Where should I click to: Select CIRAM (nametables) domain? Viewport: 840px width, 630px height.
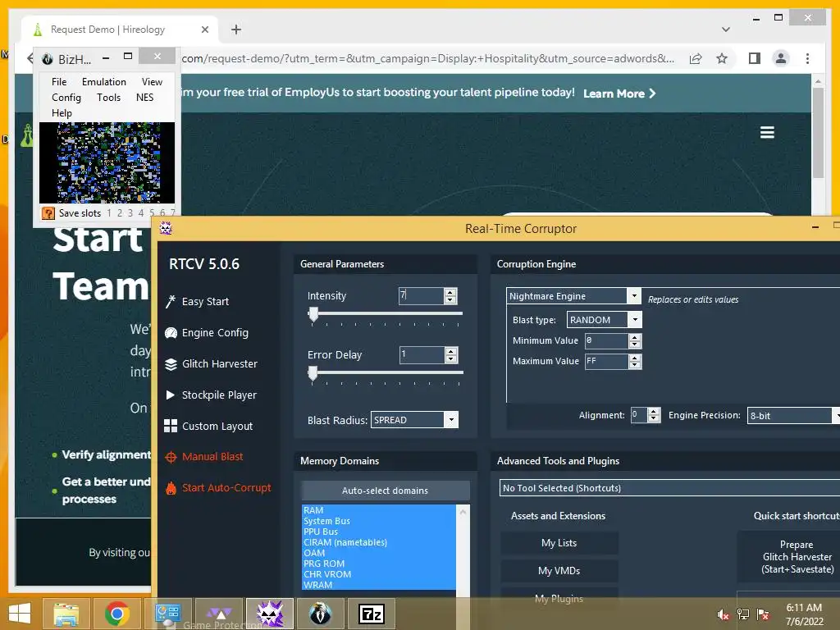pos(379,542)
